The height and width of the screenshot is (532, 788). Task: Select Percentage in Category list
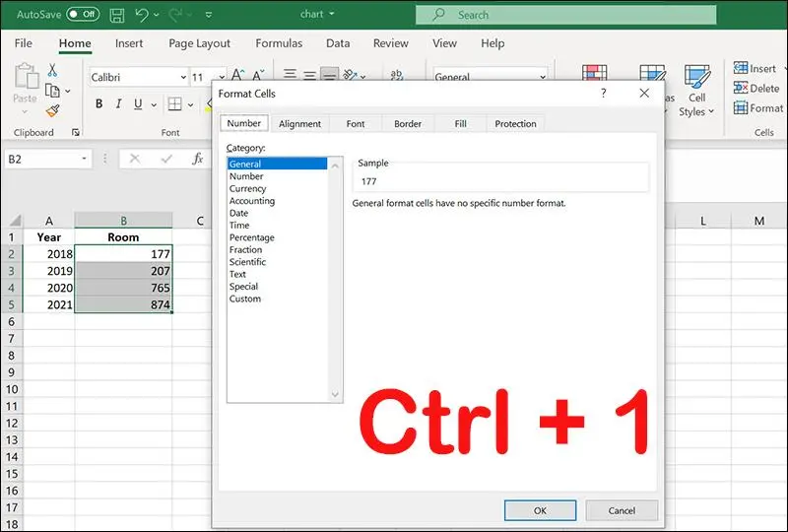[252, 237]
